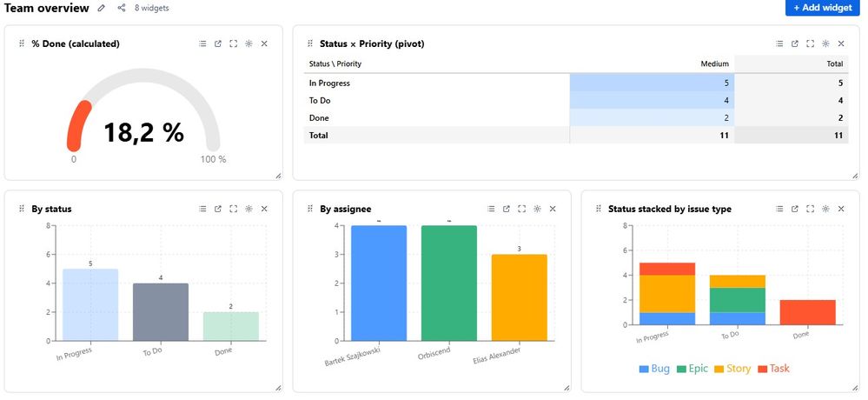Remove the Status stacked by issue type widget
Screen dimensions: 868x400
841,209
